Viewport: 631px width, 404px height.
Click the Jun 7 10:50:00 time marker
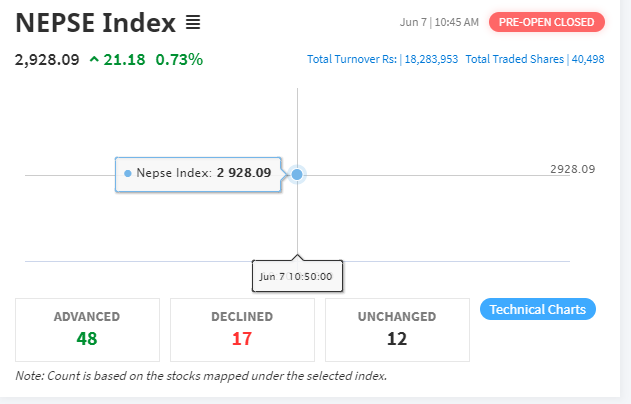click(297, 276)
